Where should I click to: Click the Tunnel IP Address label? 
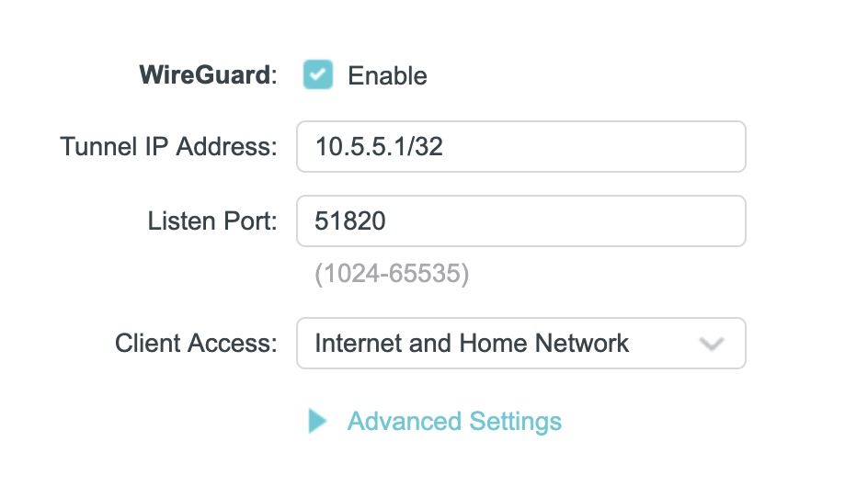[x=168, y=146]
